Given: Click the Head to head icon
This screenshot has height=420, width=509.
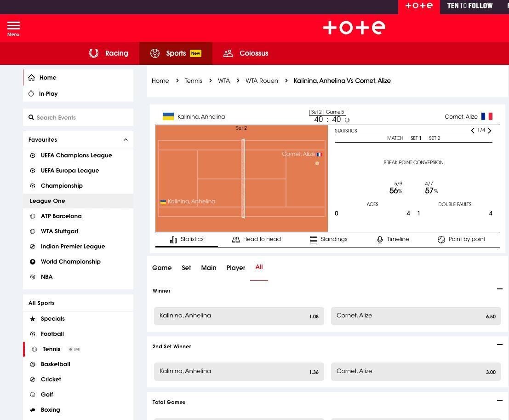Looking at the screenshot, I should 236,240.
